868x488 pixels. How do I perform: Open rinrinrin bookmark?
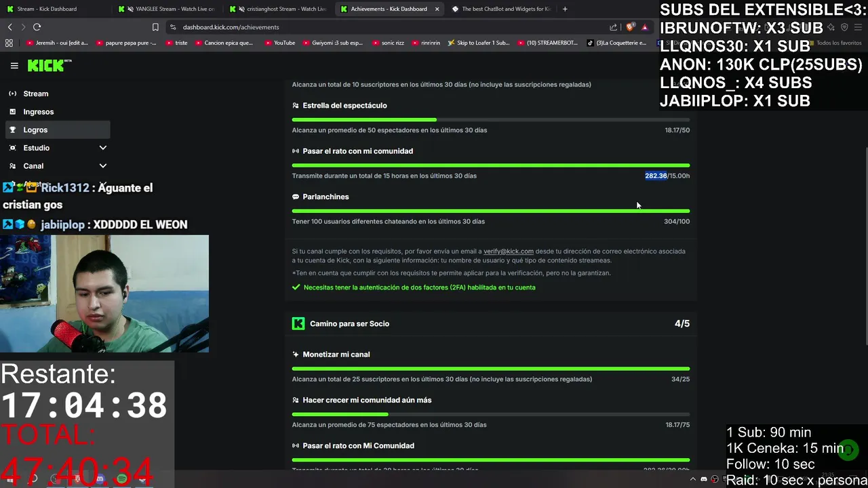pyautogui.click(x=425, y=43)
